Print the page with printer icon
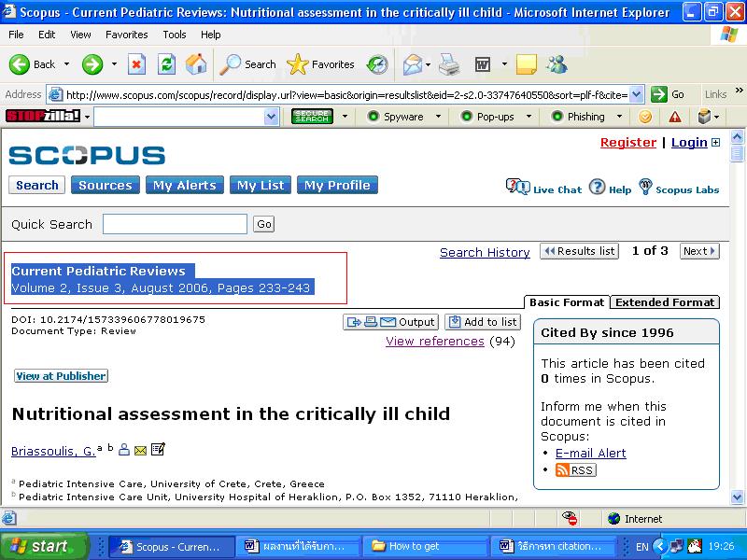 pyautogui.click(x=449, y=64)
